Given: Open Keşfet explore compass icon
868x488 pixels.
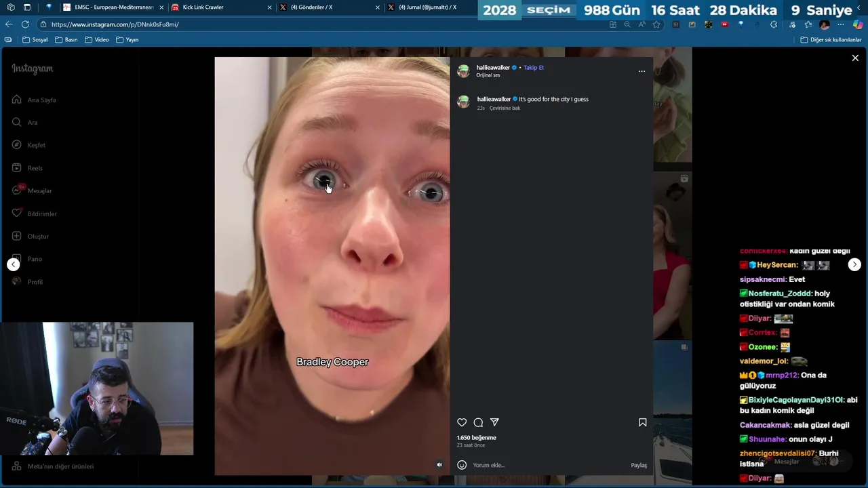Looking at the screenshot, I should 16,145.
